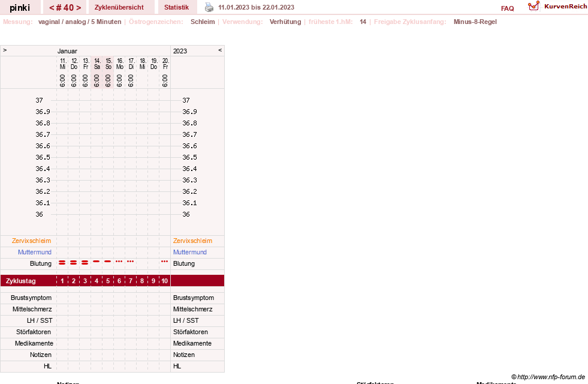The image size is (588, 384).
Task: Click spotting marker on 17. Di
Action: 130,261
